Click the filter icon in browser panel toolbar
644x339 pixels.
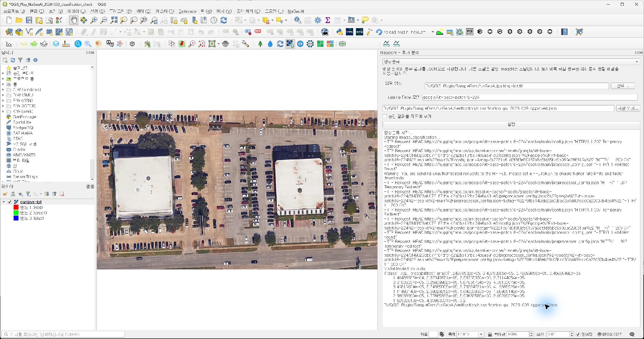(x=20, y=60)
